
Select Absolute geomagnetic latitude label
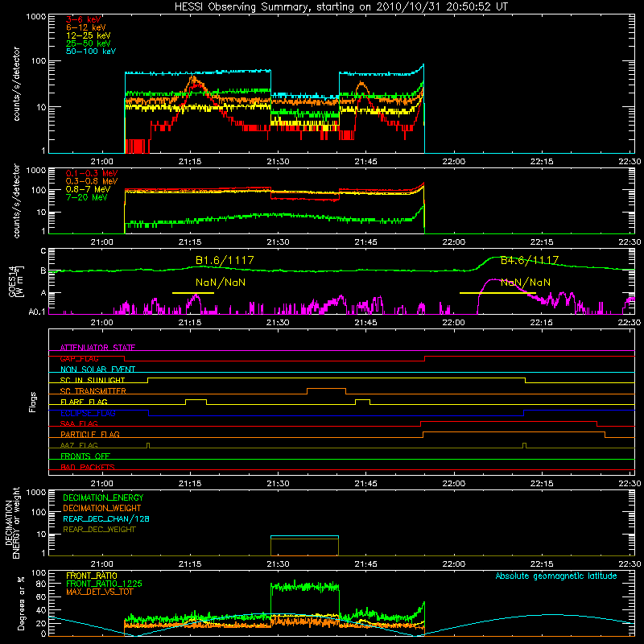(x=556, y=576)
